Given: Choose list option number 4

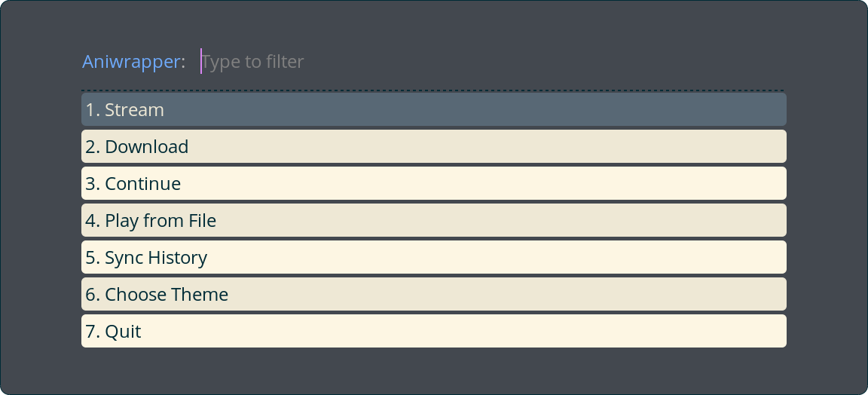Looking at the screenshot, I should tap(433, 220).
